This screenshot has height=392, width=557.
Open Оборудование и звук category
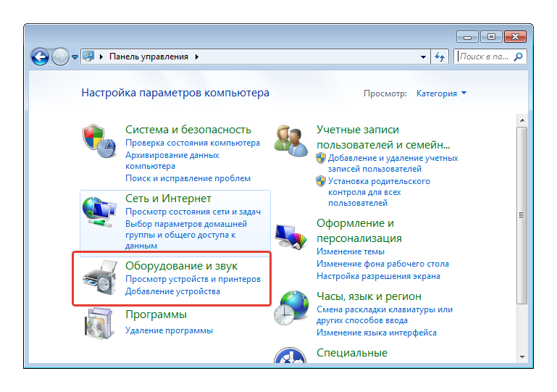click(x=182, y=266)
